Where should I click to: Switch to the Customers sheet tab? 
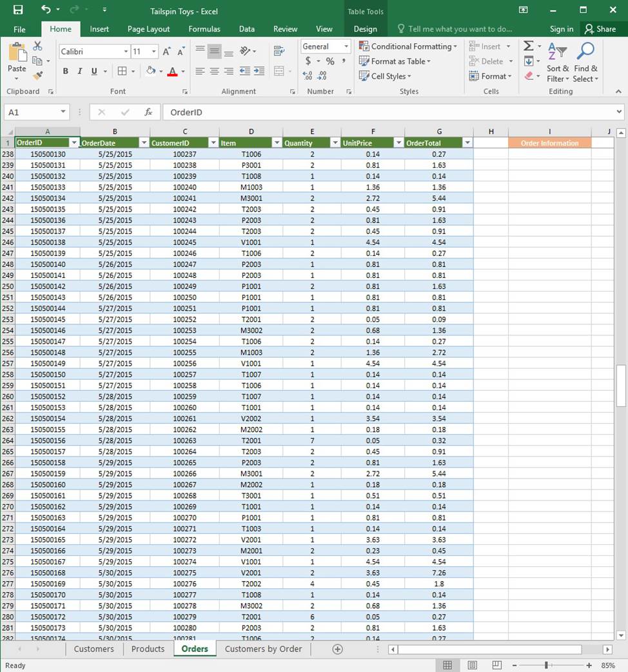pyautogui.click(x=93, y=649)
